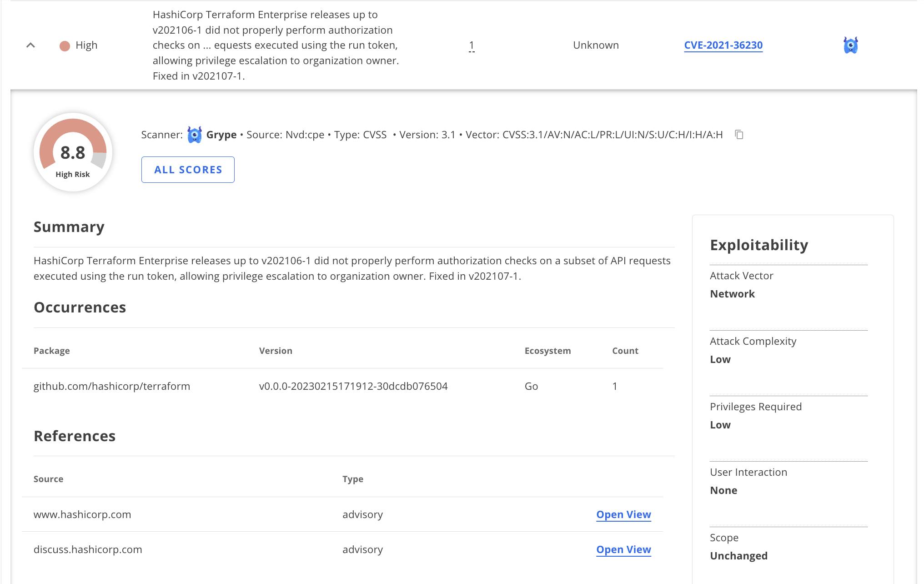The width and height of the screenshot is (924, 584).
Task: Click the Attack Complexity label
Action: tap(753, 341)
